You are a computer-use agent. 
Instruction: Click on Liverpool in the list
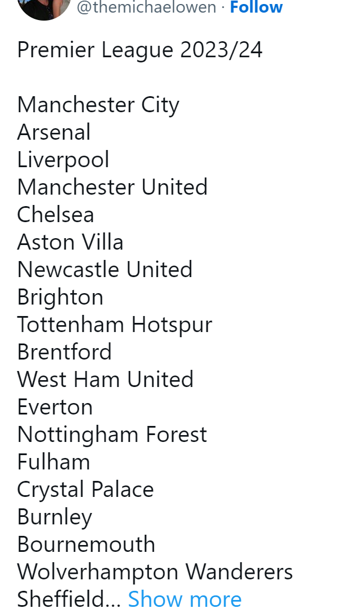click(63, 160)
